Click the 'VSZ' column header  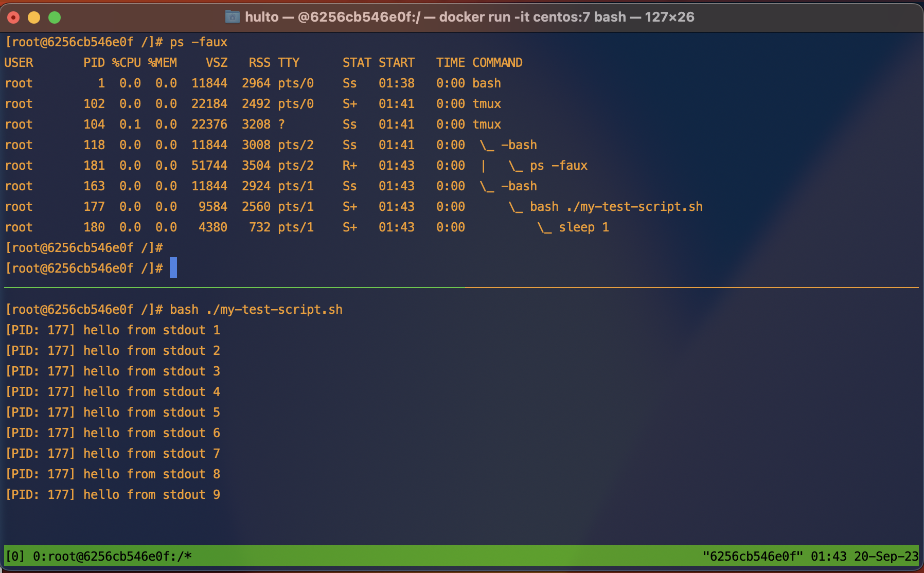217,63
